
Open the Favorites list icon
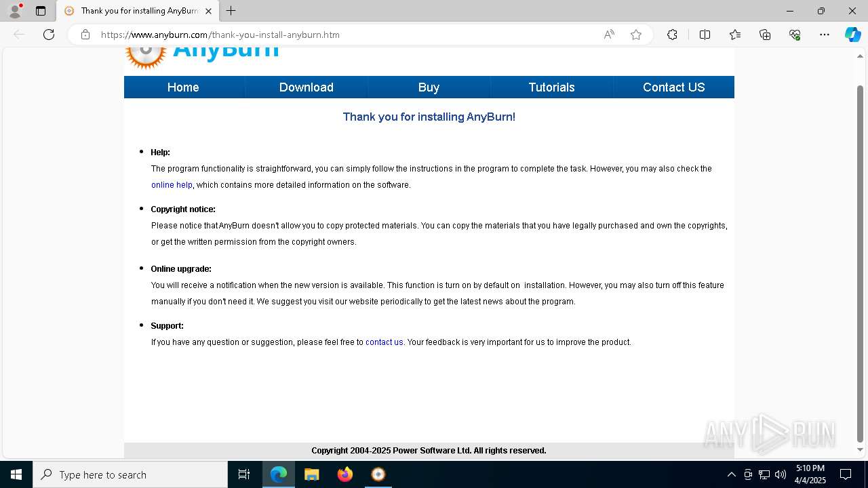pos(735,35)
